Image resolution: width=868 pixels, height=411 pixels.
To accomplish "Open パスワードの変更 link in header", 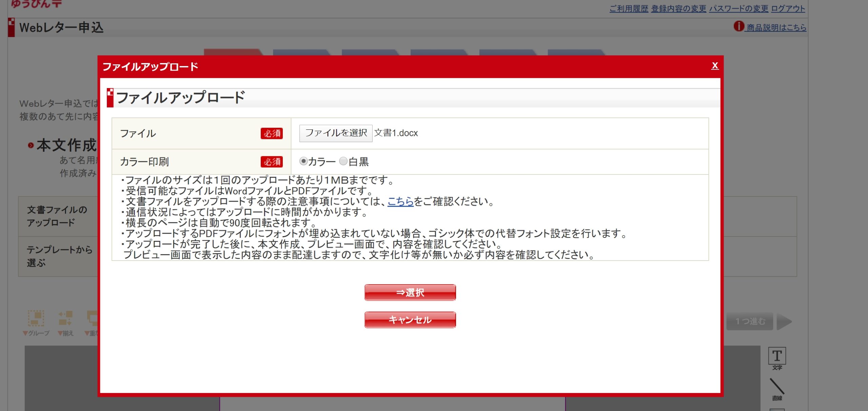I will [x=738, y=8].
